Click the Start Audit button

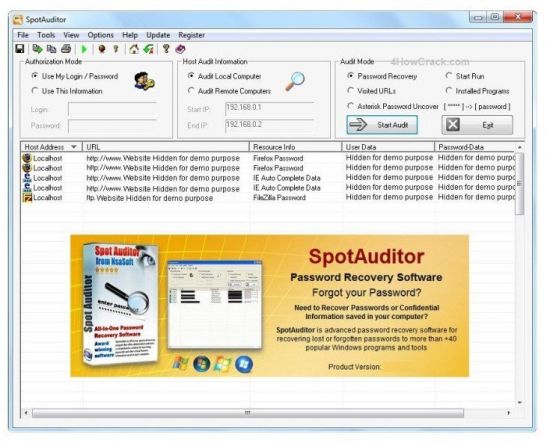pos(382,125)
